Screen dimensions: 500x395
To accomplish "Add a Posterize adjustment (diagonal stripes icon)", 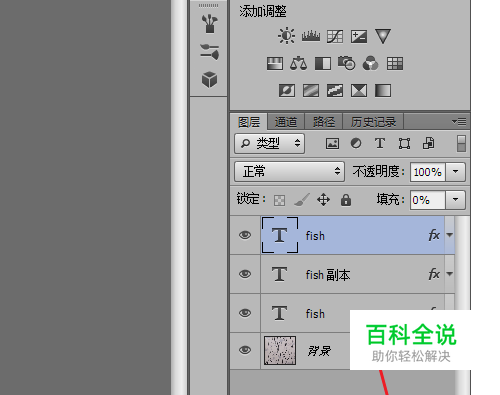I will coord(311,90).
